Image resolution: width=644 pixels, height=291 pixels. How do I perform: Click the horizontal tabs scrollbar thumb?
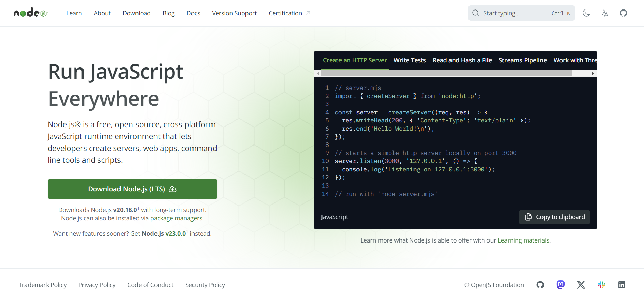point(447,73)
